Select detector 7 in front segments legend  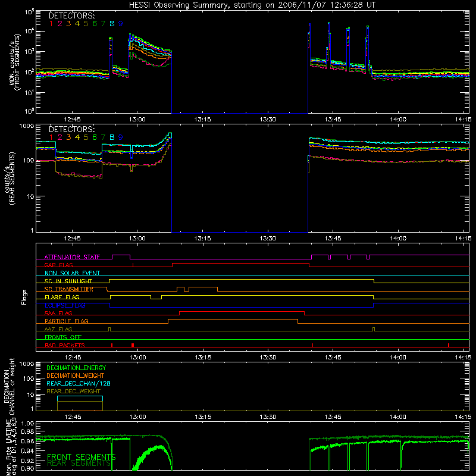[x=103, y=24]
